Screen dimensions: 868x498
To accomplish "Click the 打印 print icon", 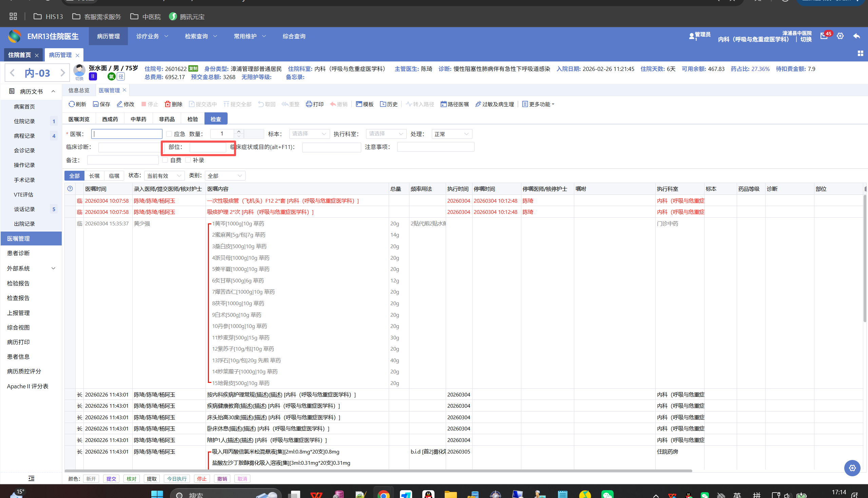I will coord(309,104).
